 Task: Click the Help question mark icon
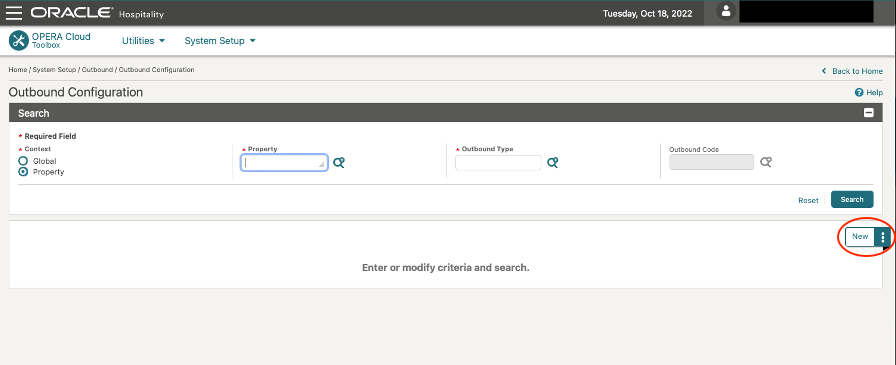(x=858, y=93)
